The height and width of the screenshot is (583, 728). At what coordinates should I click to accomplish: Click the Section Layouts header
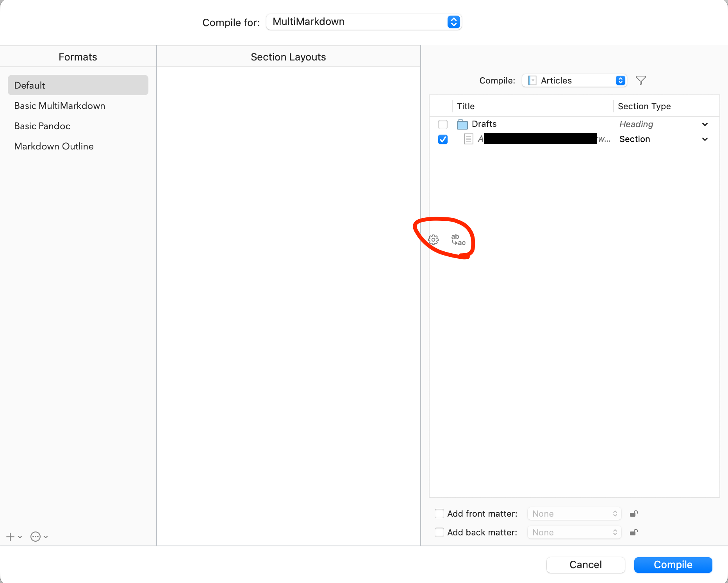click(288, 57)
